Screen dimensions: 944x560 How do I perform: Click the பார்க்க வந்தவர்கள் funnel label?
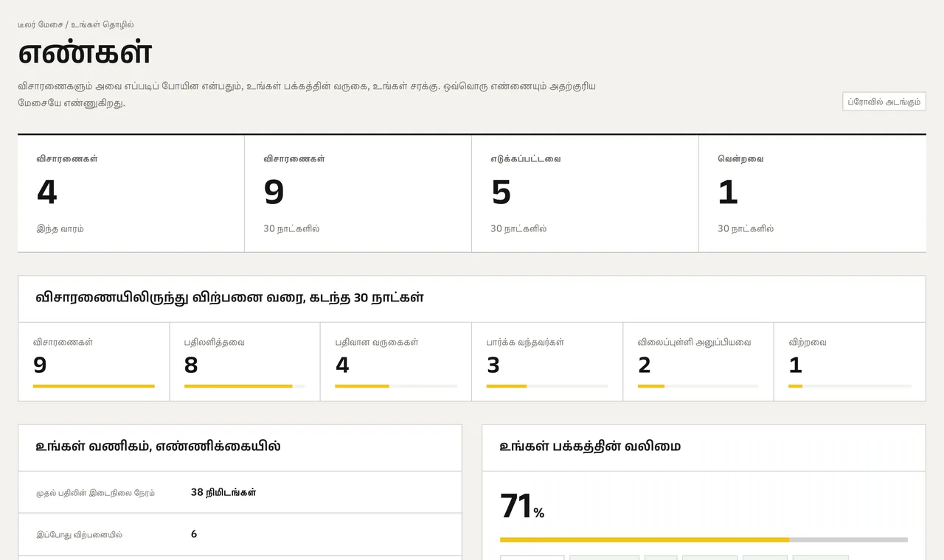pos(525,342)
